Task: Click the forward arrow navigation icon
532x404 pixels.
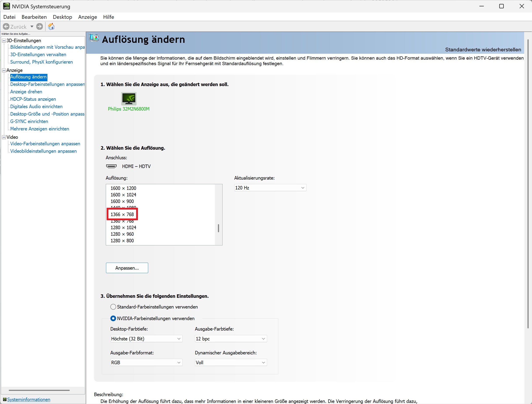Action: (x=40, y=26)
